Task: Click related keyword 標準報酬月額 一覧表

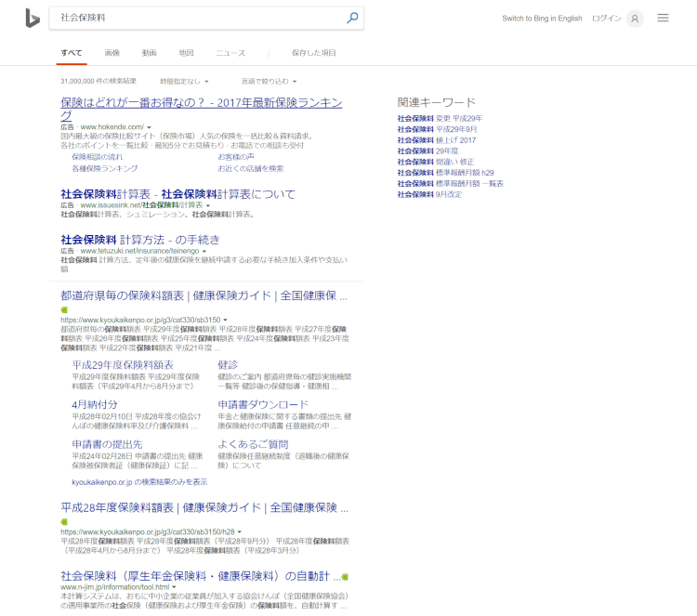Action: [451, 184]
